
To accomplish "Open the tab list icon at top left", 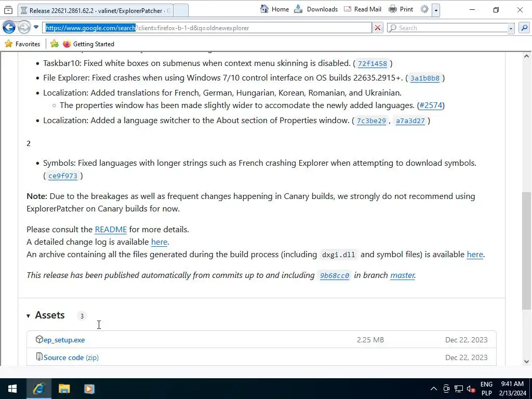I will point(8,10).
